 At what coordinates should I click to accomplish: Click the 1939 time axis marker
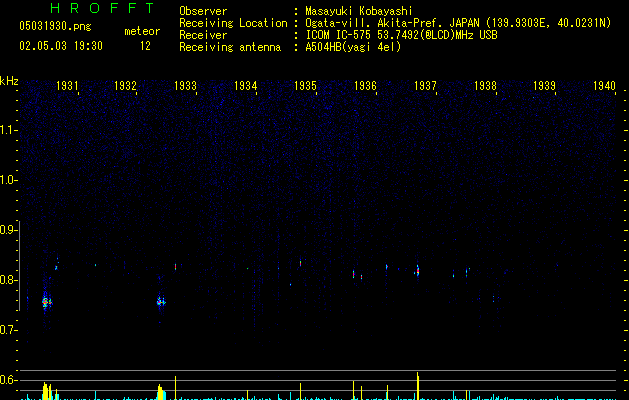[x=544, y=86]
